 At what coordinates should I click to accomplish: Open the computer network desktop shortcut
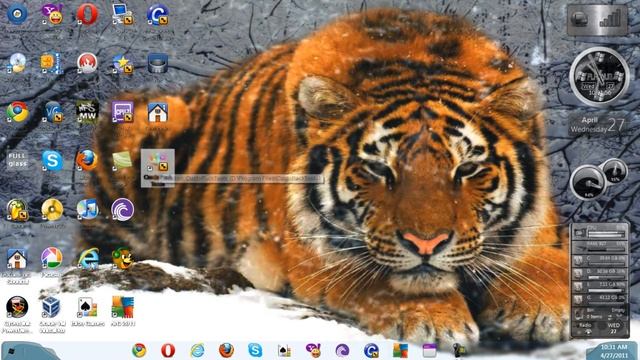pos(122,14)
